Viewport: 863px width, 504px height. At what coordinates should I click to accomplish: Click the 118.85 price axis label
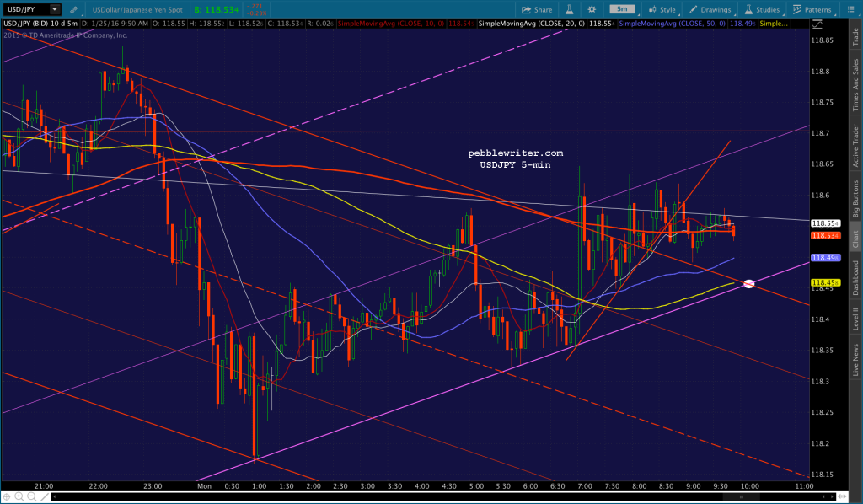(x=822, y=40)
